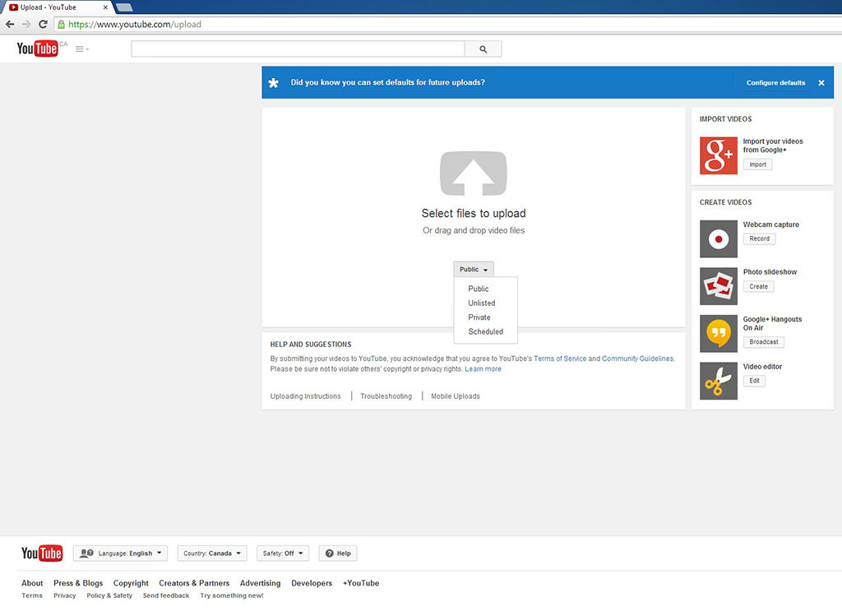The height and width of the screenshot is (616, 842).
Task: Toggle the Safety: Off dropdown
Action: pos(283,553)
